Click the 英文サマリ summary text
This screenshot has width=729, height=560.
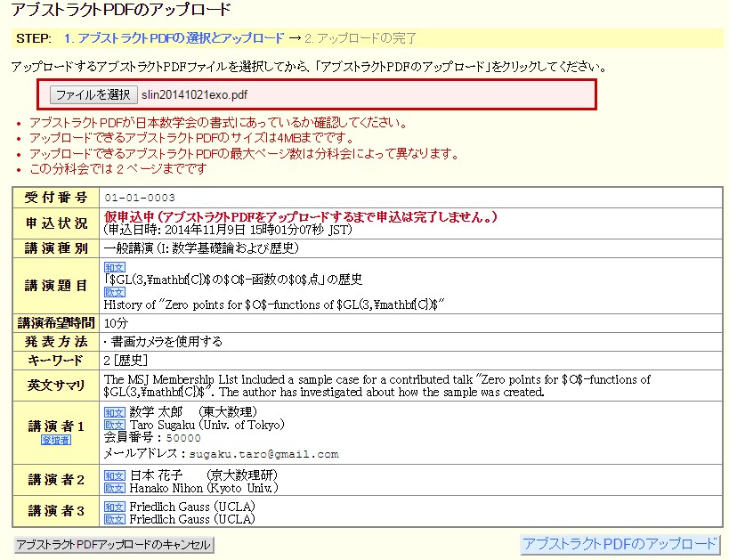(377, 386)
